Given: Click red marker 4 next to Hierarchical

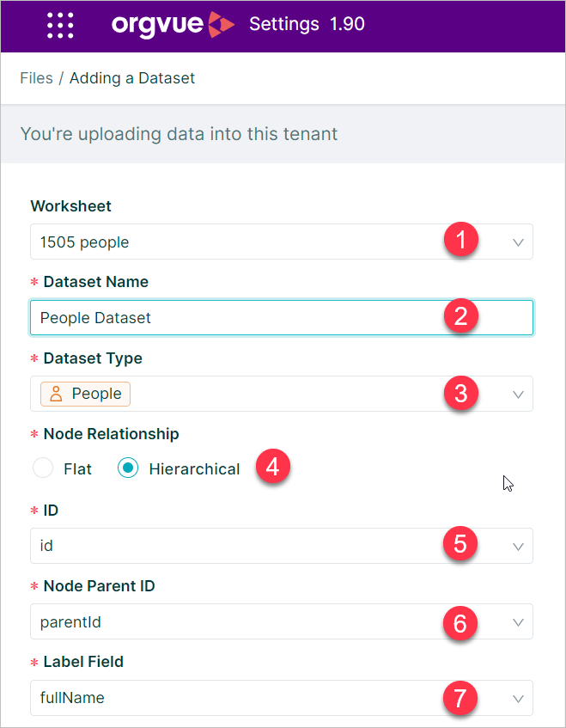Looking at the screenshot, I should (x=272, y=466).
